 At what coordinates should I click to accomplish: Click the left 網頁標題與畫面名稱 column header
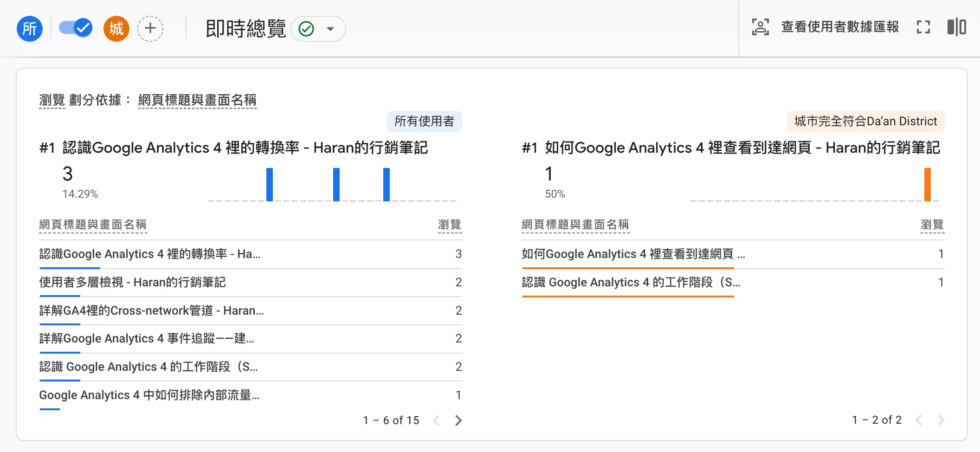[93, 225]
